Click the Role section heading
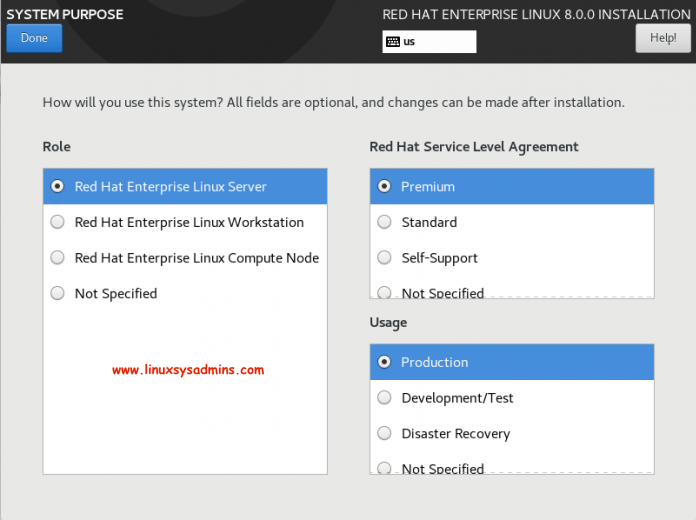696x520 pixels. click(56, 147)
